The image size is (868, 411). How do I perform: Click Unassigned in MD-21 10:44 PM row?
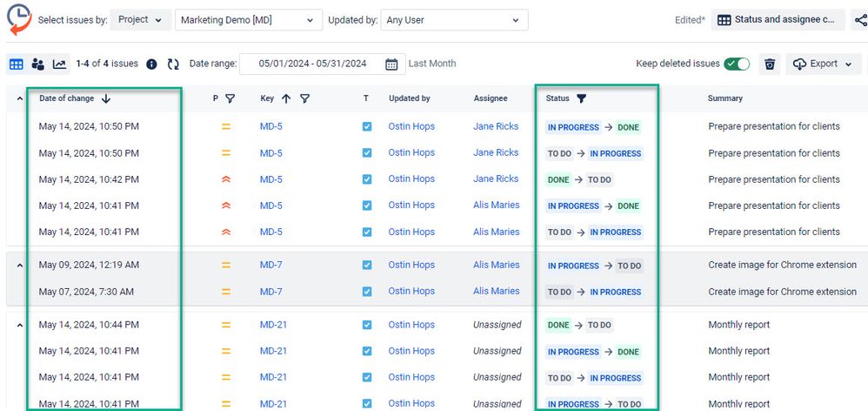point(497,325)
